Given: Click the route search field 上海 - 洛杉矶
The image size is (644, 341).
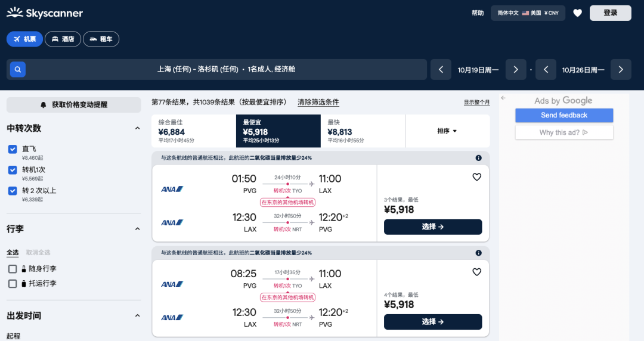Looking at the screenshot, I should (x=227, y=70).
